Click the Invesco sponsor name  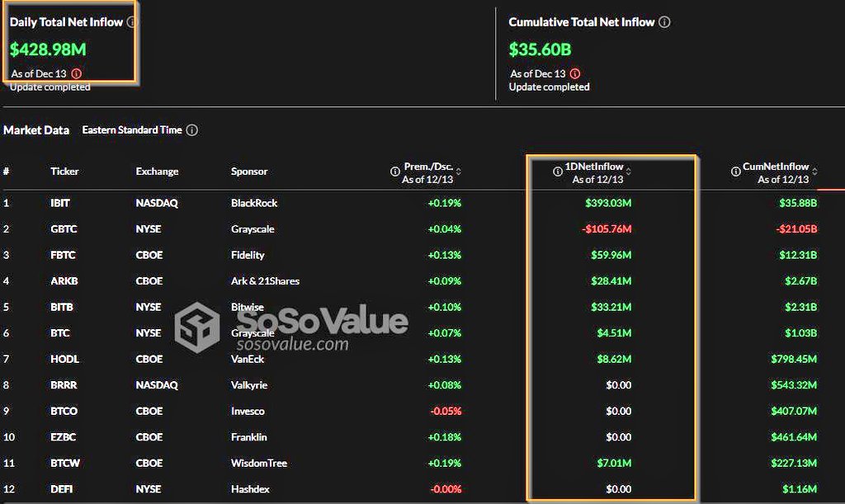248,411
